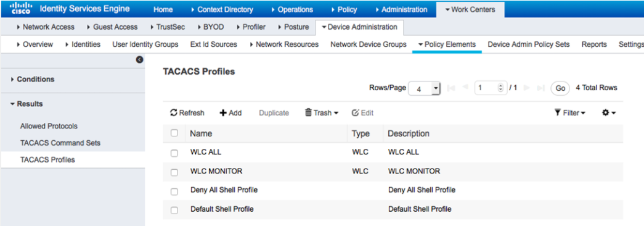Image resolution: width=644 pixels, height=226 pixels.
Task: Expand the Network Access submenu
Action: pyautogui.click(x=45, y=27)
